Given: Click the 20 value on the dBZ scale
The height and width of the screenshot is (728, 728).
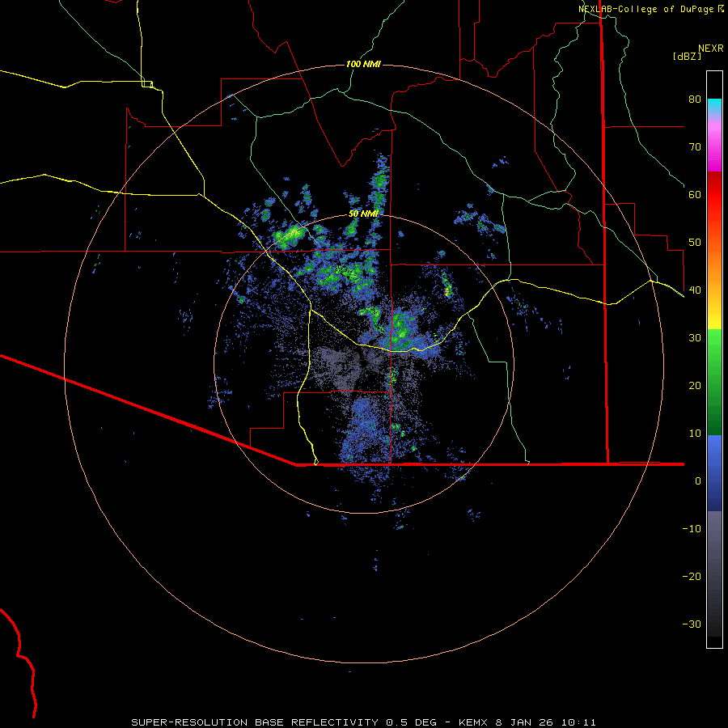Looking at the screenshot, I should coord(695,385).
